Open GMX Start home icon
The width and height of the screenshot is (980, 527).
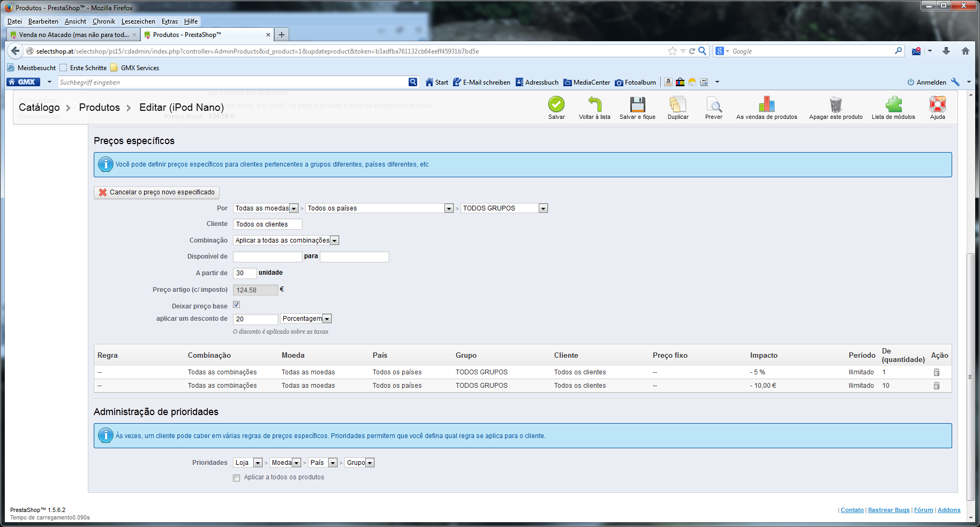coord(436,82)
